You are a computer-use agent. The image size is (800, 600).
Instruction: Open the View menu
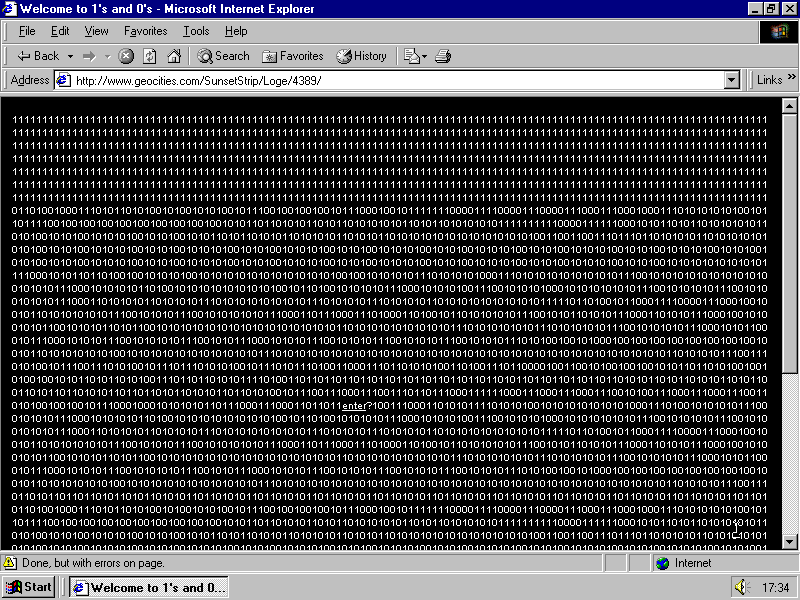pos(96,31)
